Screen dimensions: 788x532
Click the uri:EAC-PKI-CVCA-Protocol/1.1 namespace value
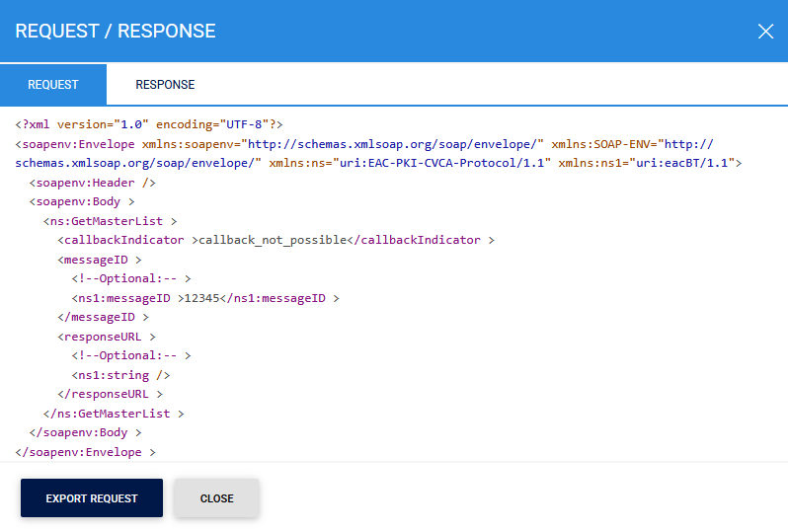coord(442,163)
